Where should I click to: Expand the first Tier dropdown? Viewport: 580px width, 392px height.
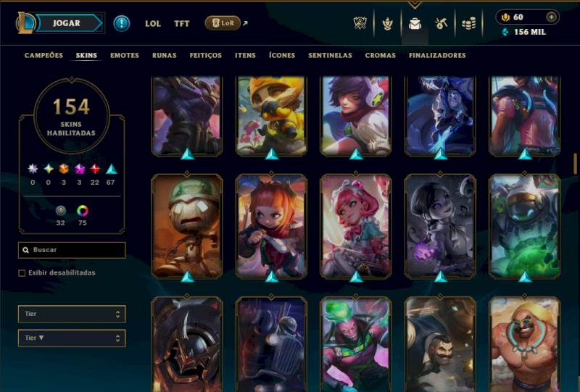coord(72,314)
